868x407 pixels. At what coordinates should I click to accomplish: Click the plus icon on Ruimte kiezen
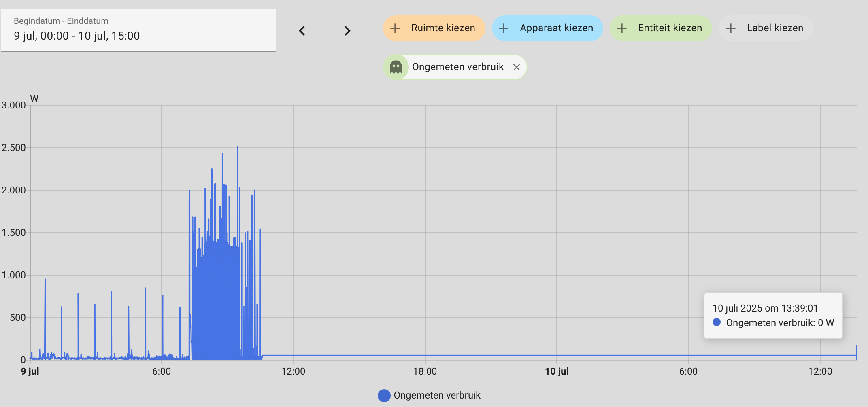[395, 28]
